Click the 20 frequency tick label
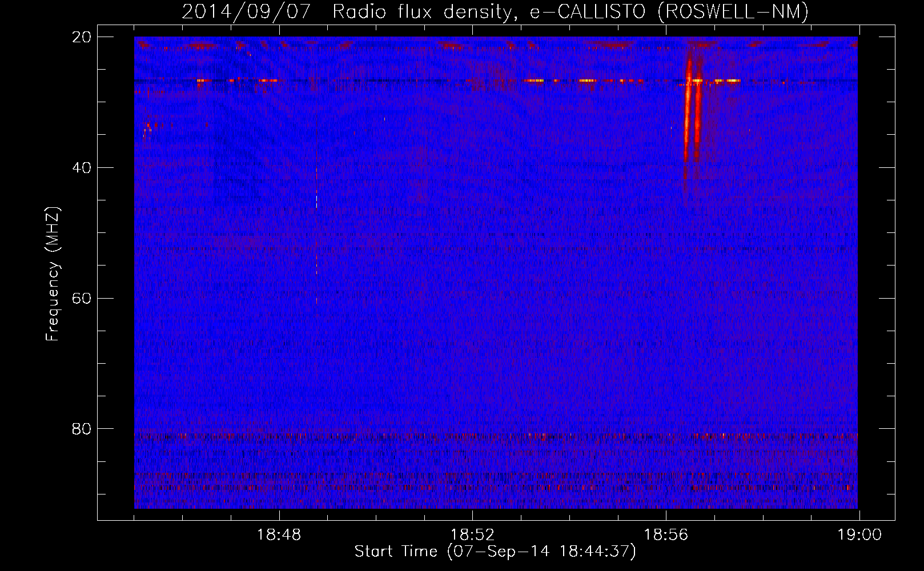This screenshot has width=924, height=571. (82, 37)
